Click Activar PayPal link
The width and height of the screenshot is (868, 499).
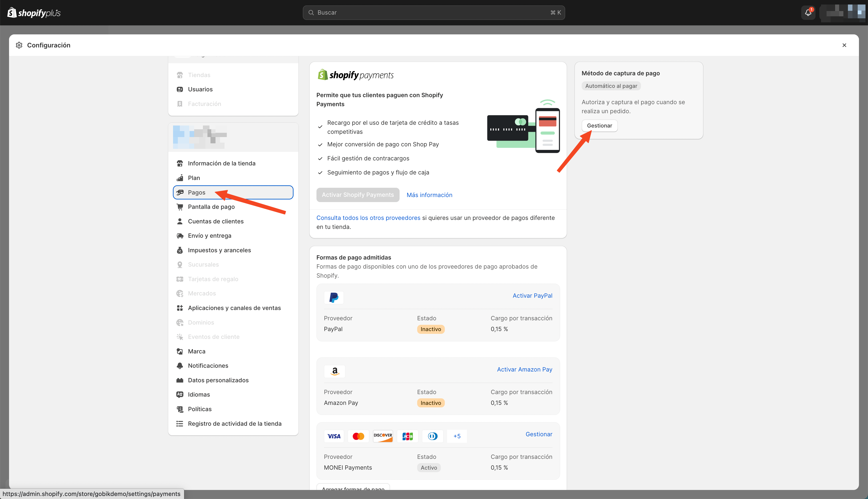point(532,296)
